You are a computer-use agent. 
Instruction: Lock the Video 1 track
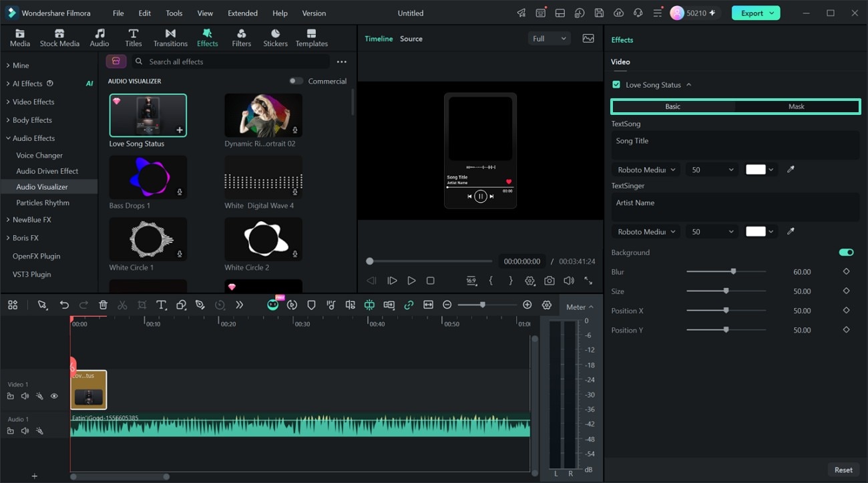pos(11,396)
